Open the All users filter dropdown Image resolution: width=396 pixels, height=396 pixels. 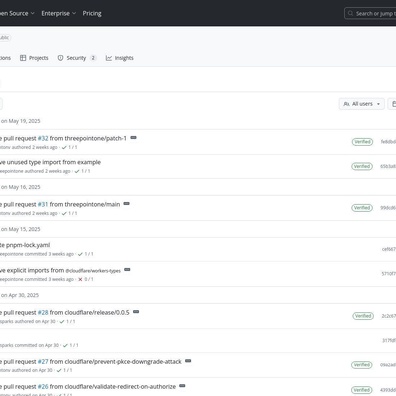[x=362, y=104]
